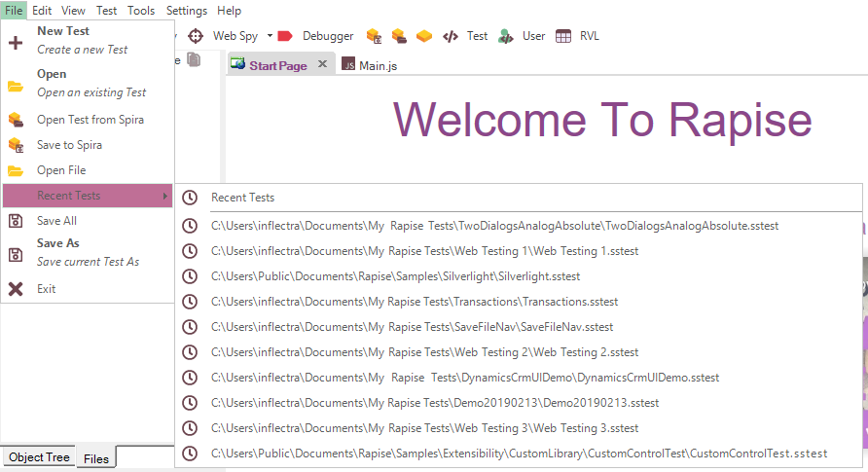This screenshot has width=868, height=472.
Task: Click the Start Page tab icon
Action: click(238, 63)
